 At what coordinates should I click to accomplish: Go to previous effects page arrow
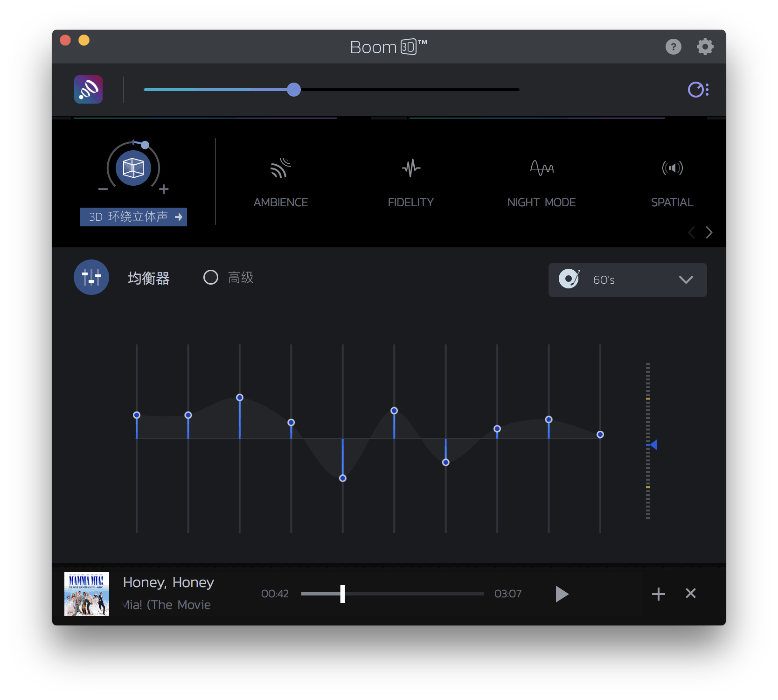pyautogui.click(x=692, y=232)
